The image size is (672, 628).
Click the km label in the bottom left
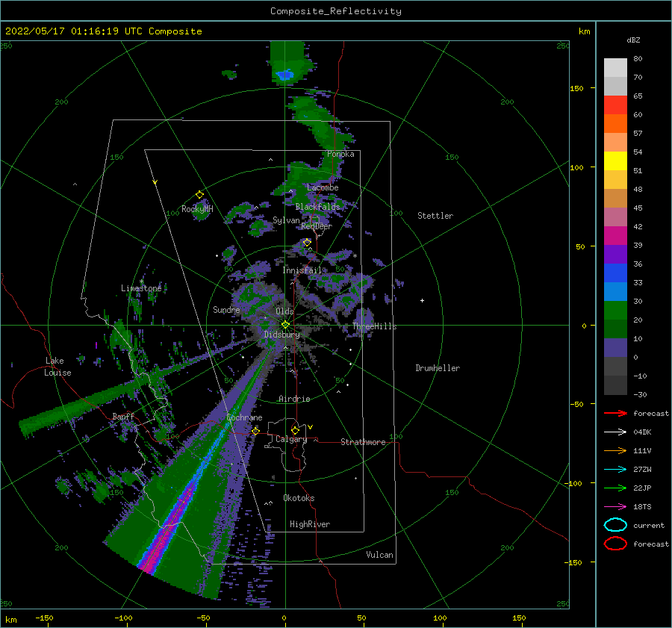point(11,620)
